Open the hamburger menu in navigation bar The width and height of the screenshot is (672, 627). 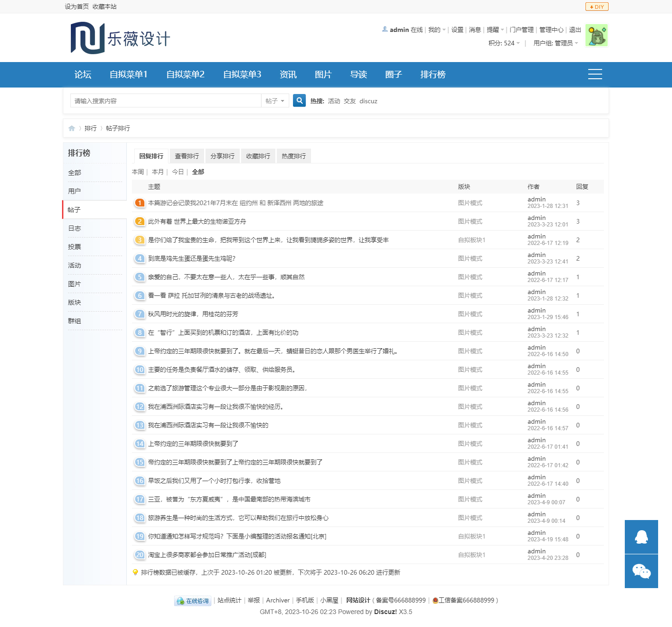tap(595, 74)
